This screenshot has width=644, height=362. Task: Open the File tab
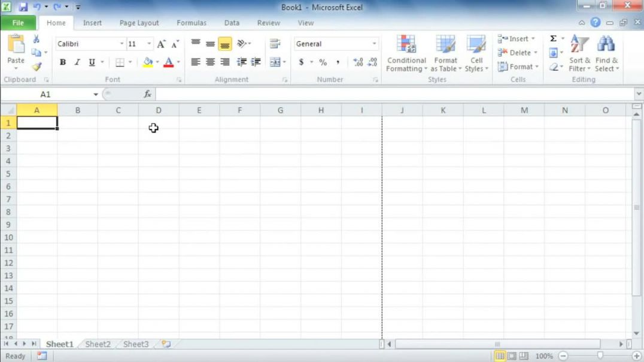click(18, 23)
